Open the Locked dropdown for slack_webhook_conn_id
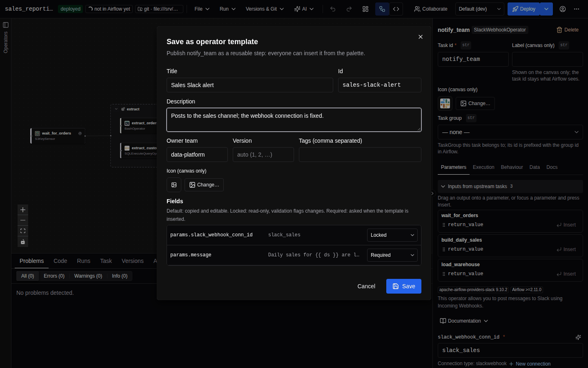Image resolution: width=588 pixels, height=368 pixels. point(392,235)
